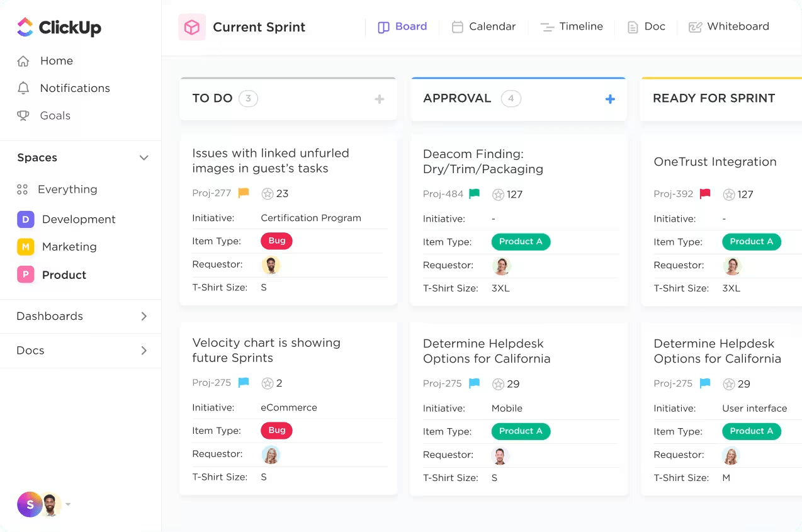Click the plus icon in To Do column
Screen dimensions: 802x532
(x=379, y=99)
